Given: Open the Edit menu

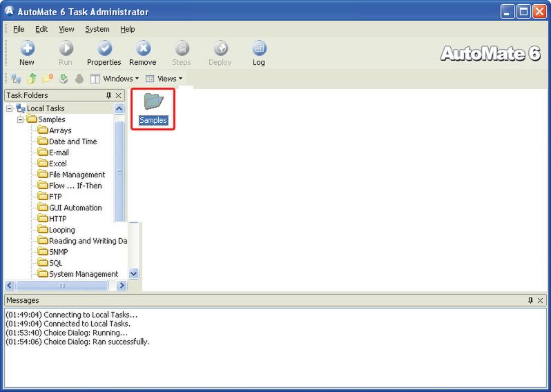Looking at the screenshot, I should pos(41,29).
